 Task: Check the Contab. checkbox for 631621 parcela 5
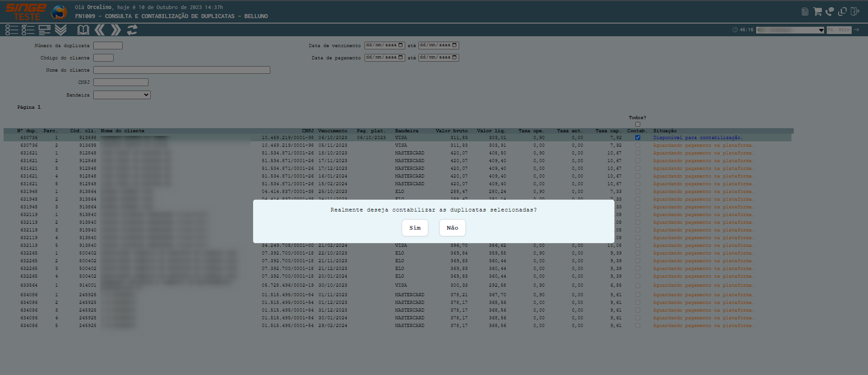(x=638, y=184)
